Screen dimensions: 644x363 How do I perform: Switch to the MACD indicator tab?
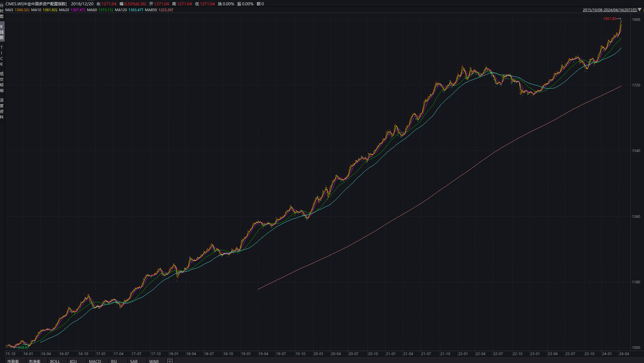(x=95, y=361)
